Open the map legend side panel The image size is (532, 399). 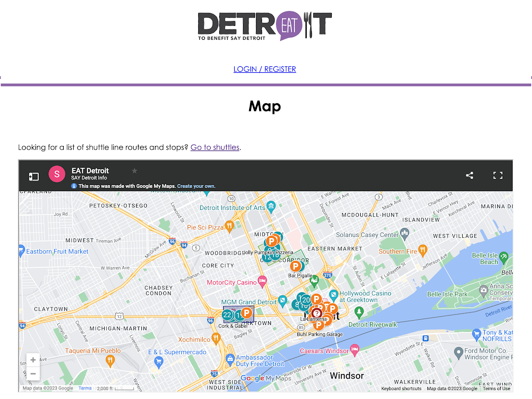pyautogui.click(x=33, y=176)
